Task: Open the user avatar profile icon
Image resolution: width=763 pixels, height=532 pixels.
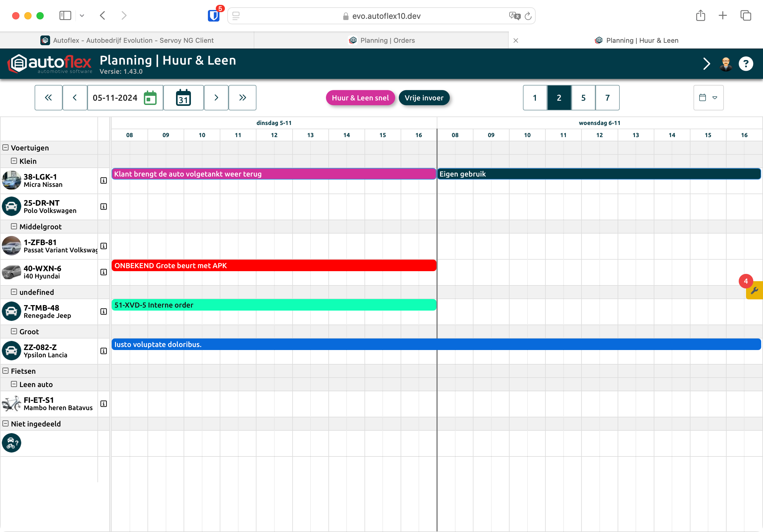Action: (725, 64)
